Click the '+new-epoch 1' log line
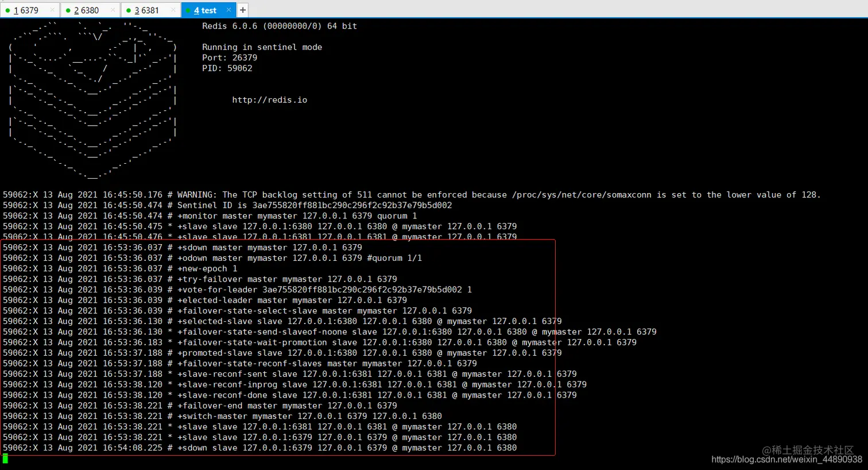The height and width of the screenshot is (470, 868). point(120,268)
